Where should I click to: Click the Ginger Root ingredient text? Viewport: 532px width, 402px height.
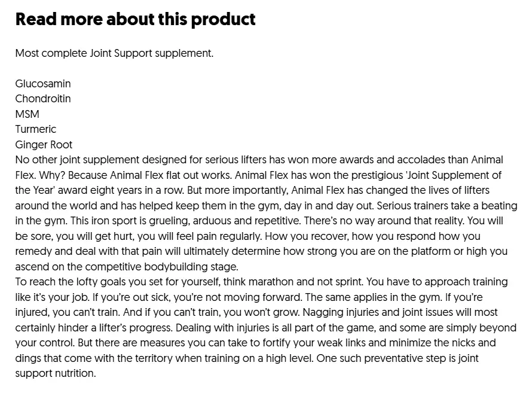tap(44, 145)
